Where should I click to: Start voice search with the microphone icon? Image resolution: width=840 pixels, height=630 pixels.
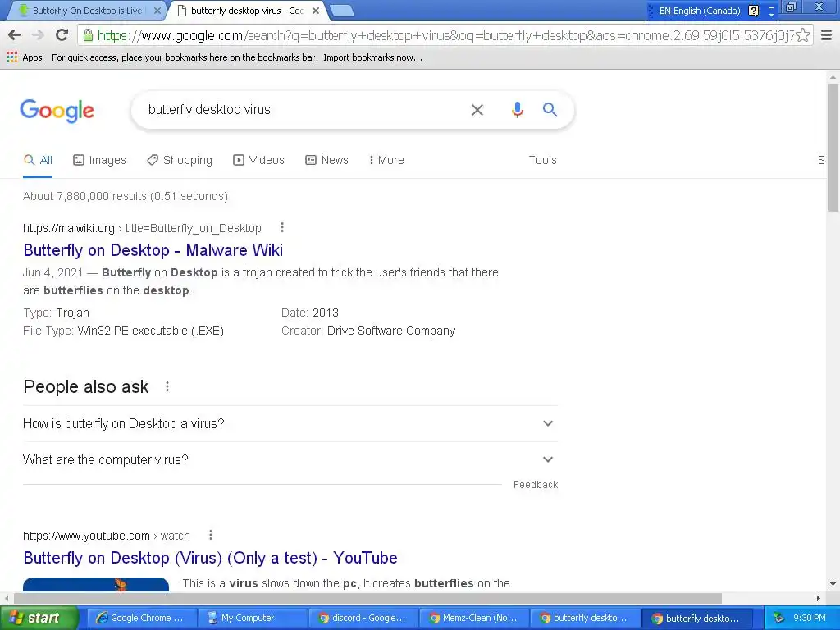tap(517, 110)
